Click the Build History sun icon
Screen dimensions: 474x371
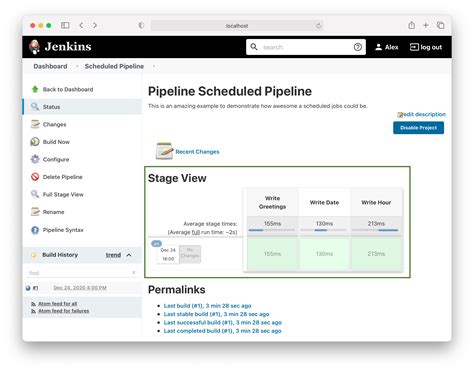[34, 255]
